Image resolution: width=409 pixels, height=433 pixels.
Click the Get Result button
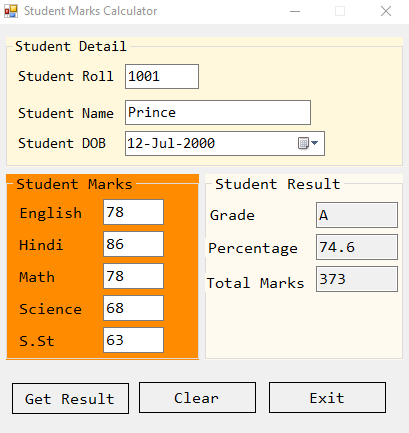coord(70,398)
